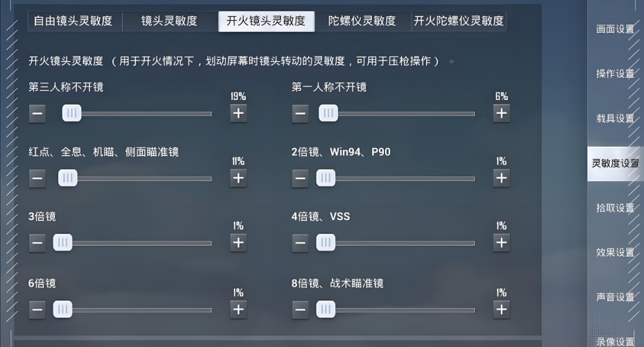Go to 开火陀螺仪灵敏度 tab
Screen dimensions: 644x347
458,21
